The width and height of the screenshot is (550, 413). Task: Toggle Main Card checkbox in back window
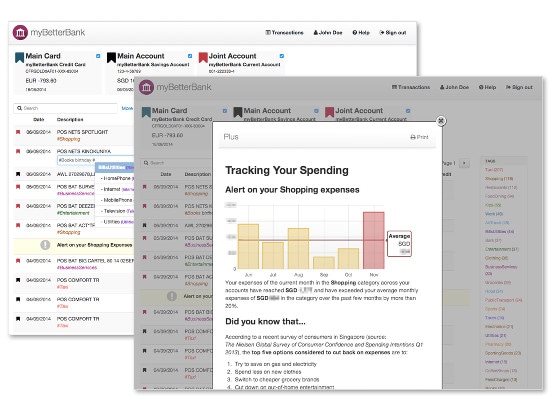pyautogui.click(x=98, y=56)
